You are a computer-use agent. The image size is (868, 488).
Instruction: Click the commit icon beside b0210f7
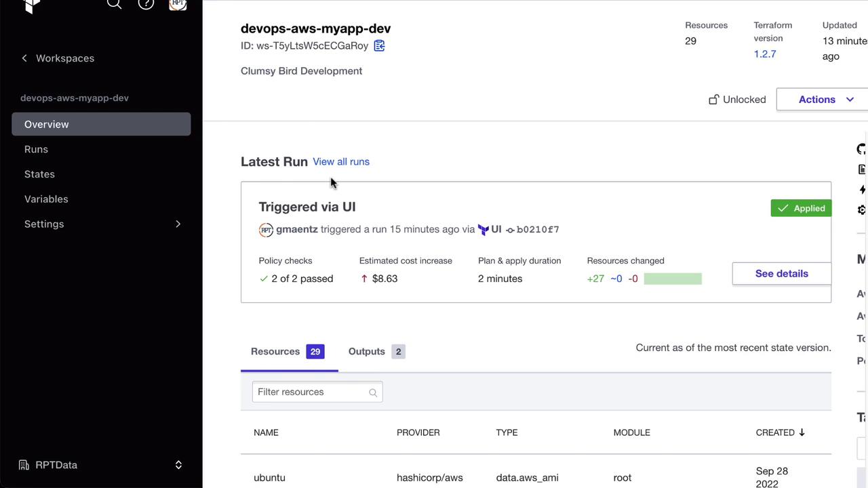click(510, 230)
